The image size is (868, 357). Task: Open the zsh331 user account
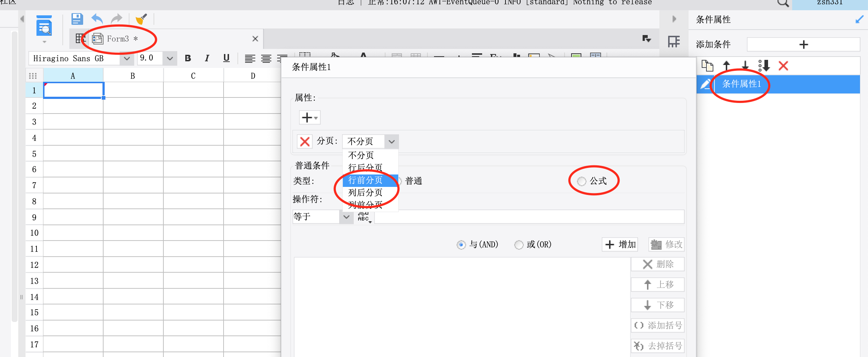pyautogui.click(x=830, y=3)
